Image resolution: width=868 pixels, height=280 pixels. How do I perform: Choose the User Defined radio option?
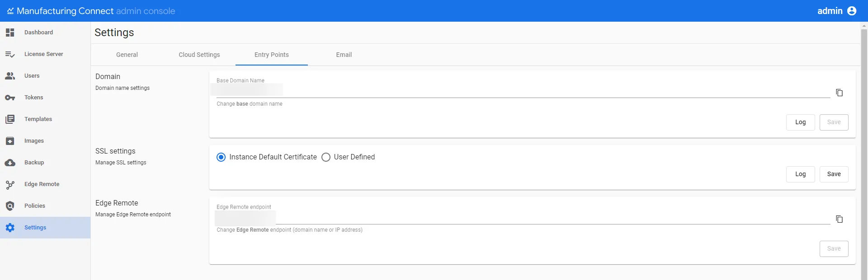[326, 157]
